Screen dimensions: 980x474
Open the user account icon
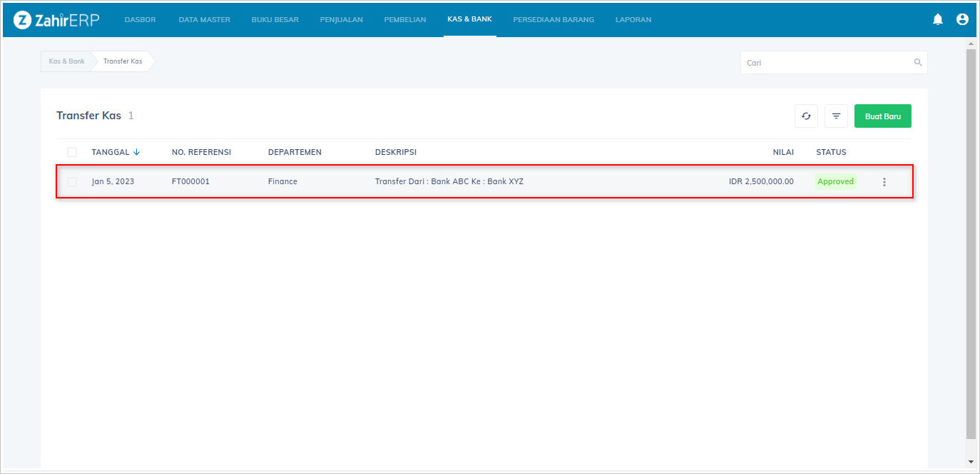962,20
